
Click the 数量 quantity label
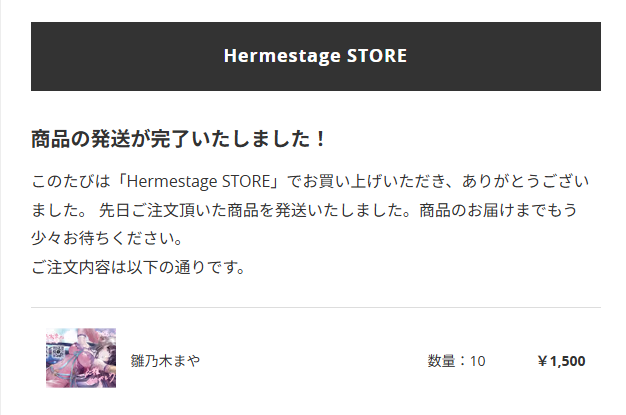(442, 361)
